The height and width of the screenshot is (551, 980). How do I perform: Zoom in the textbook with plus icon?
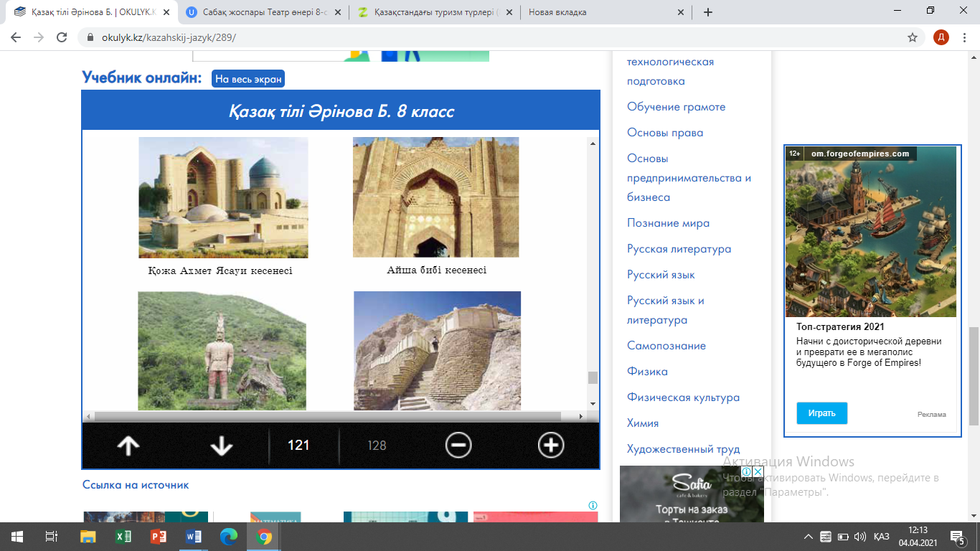551,446
